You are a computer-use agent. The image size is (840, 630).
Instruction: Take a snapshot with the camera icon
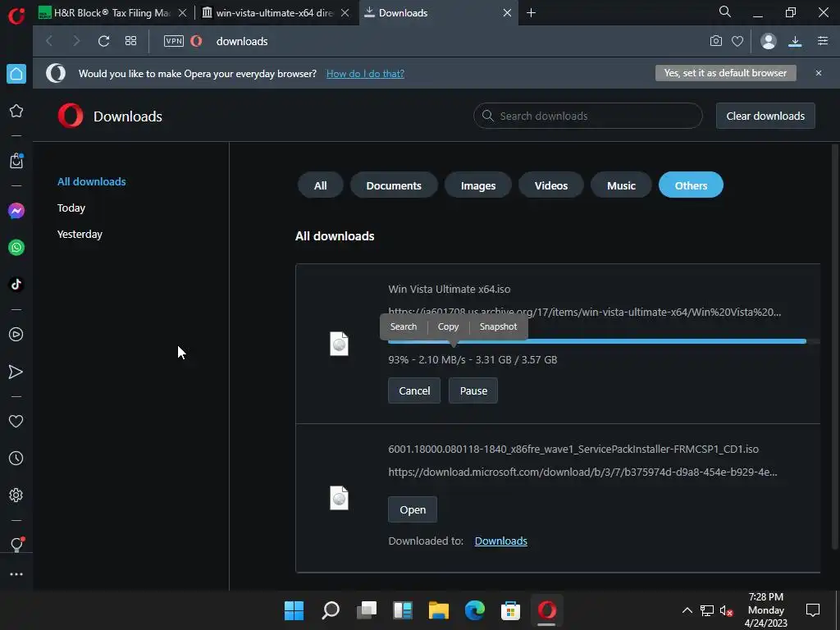click(x=715, y=41)
